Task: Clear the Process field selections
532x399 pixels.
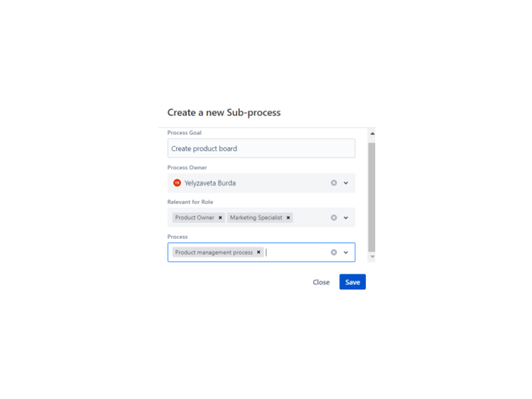Action: [334, 252]
